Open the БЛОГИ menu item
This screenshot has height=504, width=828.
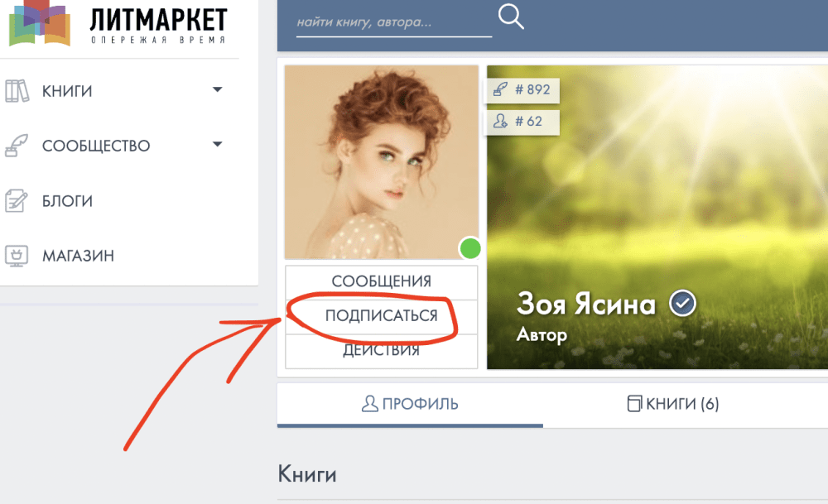pyautogui.click(x=67, y=201)
